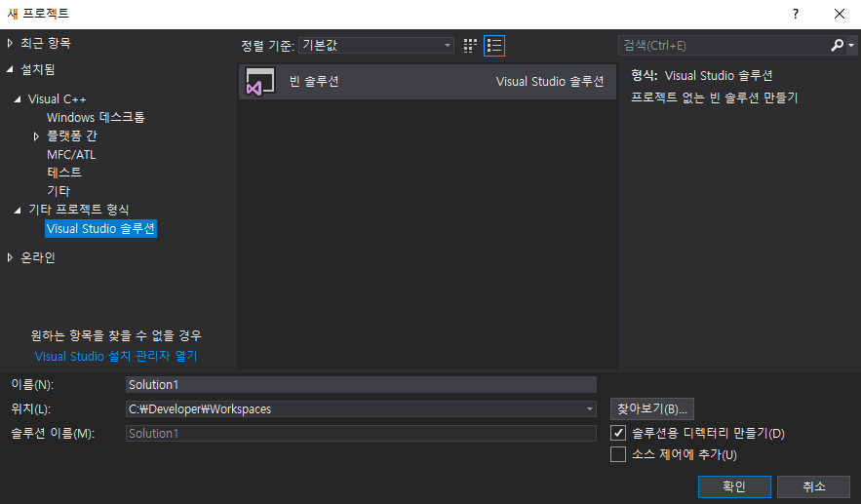Select Visual C++ tree label
Screen dimensions: 861x504
click(58, 99)
